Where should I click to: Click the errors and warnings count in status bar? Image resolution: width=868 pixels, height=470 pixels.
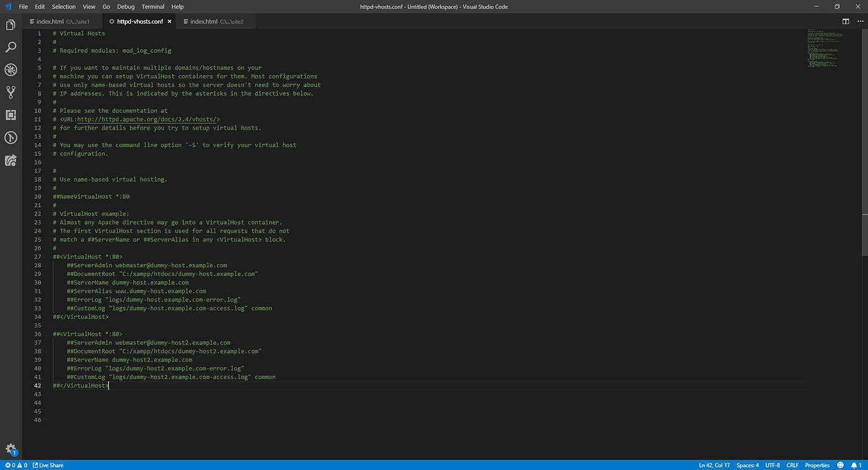point(16,465)
